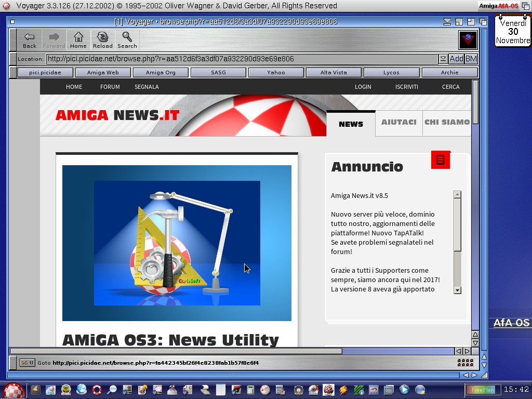The width and height of the screenshot is (532, 399).
Task: Expand the Location URL history dropdown
Action: point(443,59)
